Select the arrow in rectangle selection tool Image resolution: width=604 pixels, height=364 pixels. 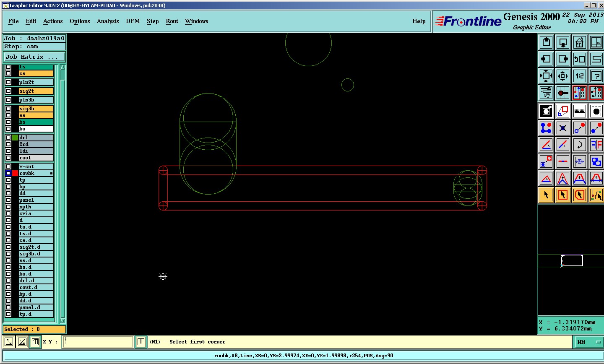[x=563, y=195]
